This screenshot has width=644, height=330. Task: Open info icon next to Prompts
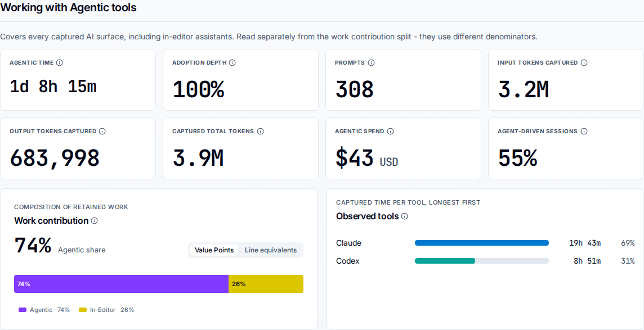point(372,63)
